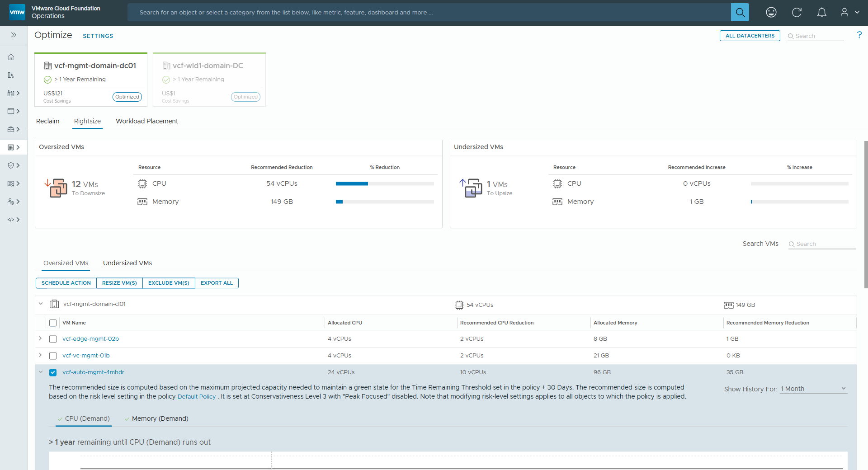Open the Reclaim tab
The image size is (868, 470).
click(47, 121)
